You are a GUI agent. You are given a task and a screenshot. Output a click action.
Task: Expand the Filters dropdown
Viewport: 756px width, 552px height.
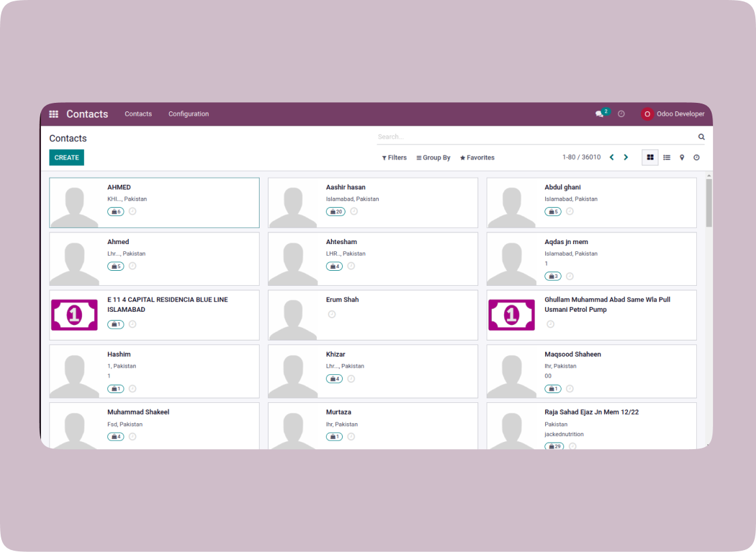(x=394, y=158)
